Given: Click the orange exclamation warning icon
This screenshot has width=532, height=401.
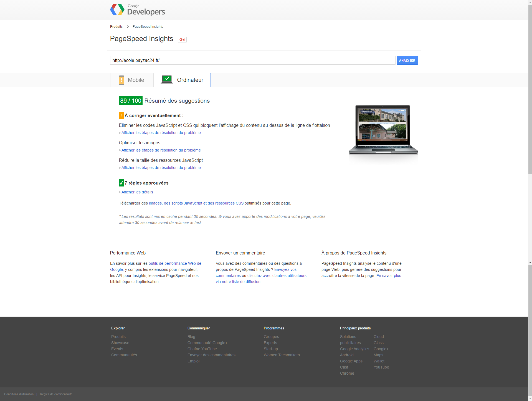Looking at the screenshot, I should coord(121,115).
